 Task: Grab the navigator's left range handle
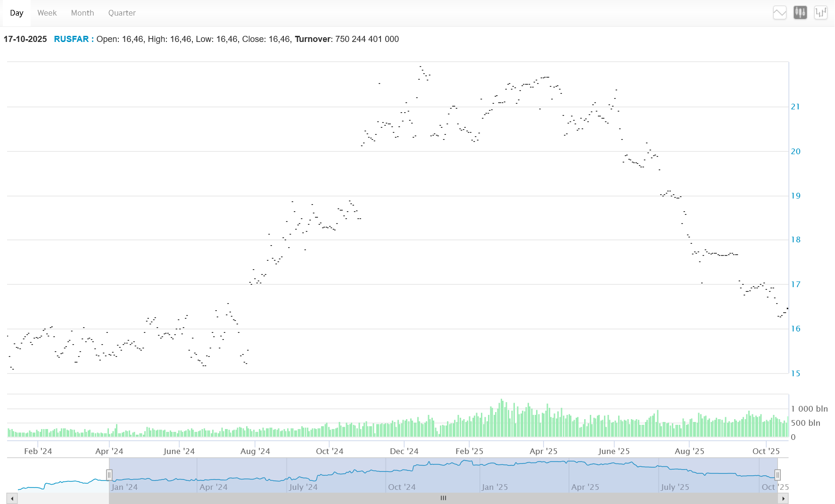[109, 475]
